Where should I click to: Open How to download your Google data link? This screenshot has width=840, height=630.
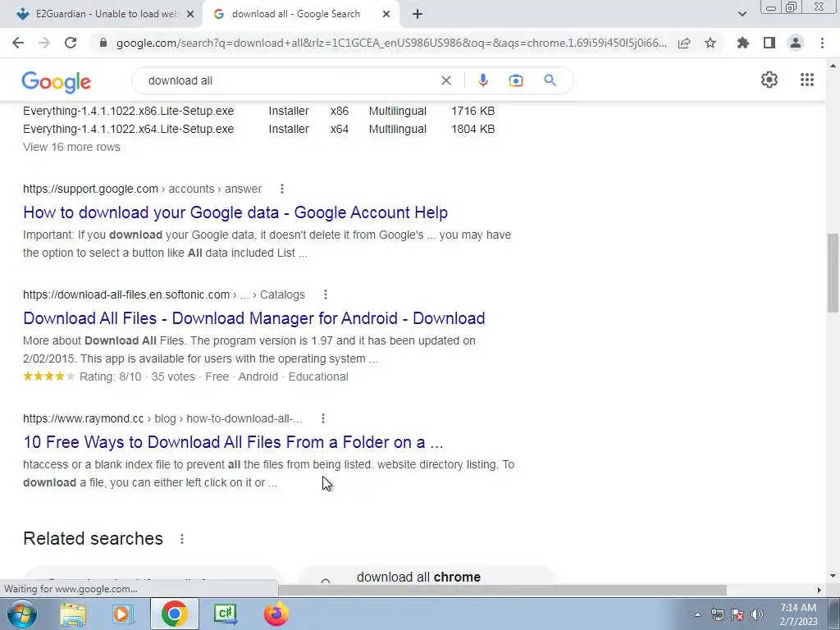pos(235,212)
